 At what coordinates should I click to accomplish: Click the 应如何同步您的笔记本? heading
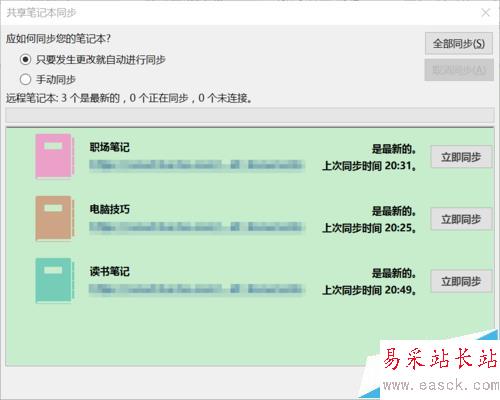click(58, 39)
